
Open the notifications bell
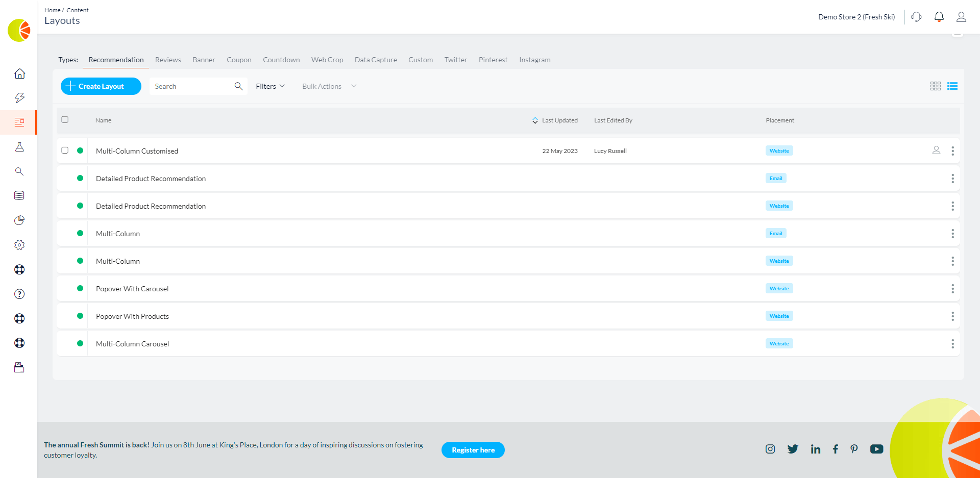[939, 17]
